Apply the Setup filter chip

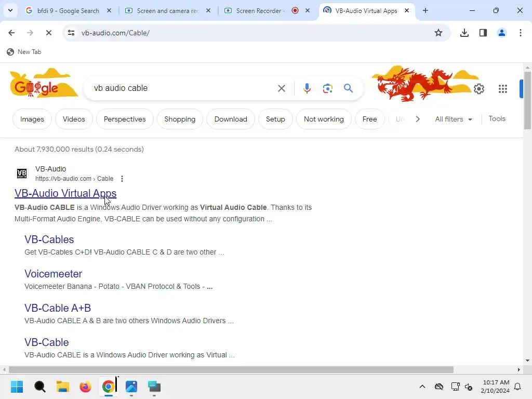pyautogui.click(x=275, y=119)
